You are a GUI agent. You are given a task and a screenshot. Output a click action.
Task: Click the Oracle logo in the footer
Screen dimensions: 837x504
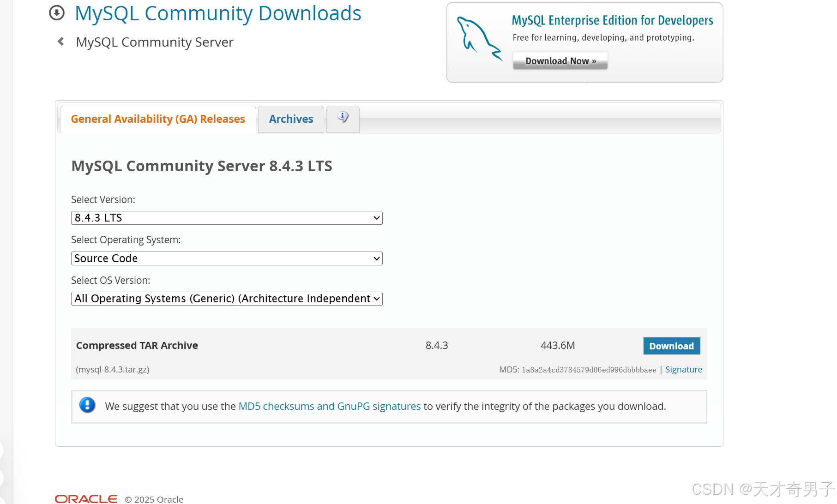pyautogui.click(x=86, y=499)
